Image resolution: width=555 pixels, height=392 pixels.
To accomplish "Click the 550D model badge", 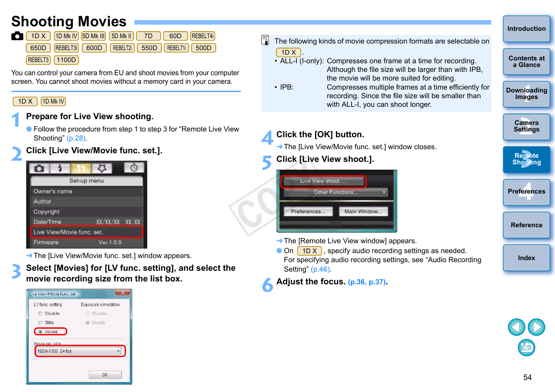I will click(x=149, y=48).
